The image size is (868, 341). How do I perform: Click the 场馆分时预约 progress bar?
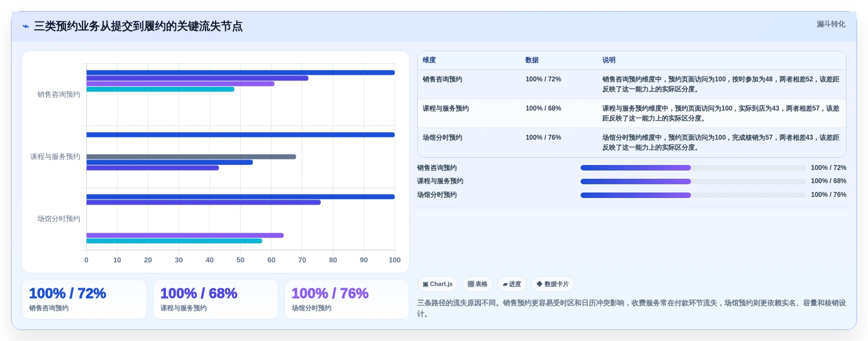point(693,195)
